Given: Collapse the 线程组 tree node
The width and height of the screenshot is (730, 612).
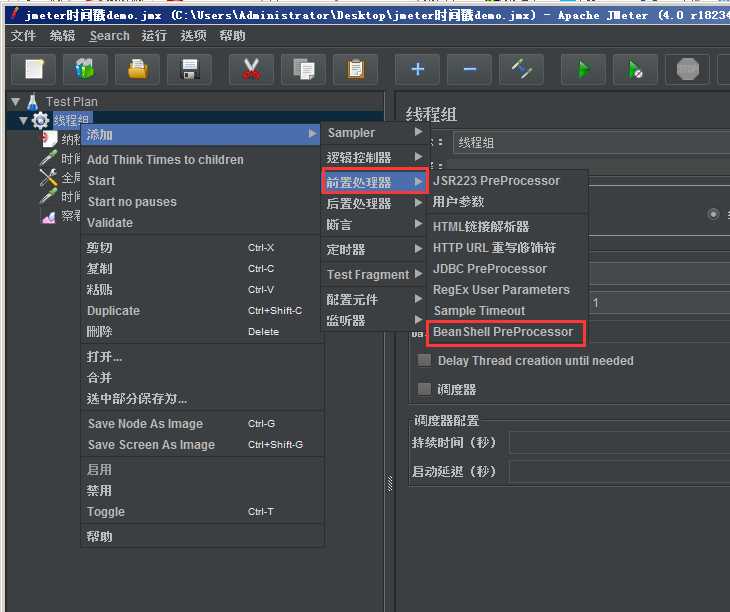Looking at the screenshot, I should pos(23,121).
